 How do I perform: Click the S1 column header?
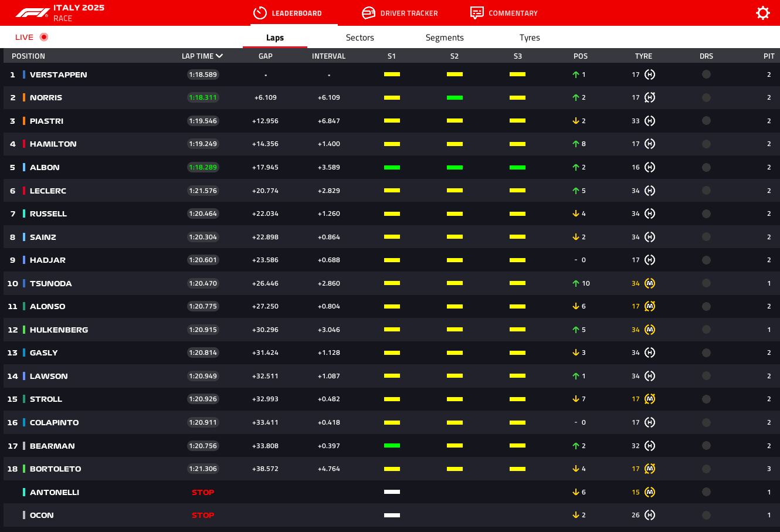pyautogui.click(x=392, y=56)
